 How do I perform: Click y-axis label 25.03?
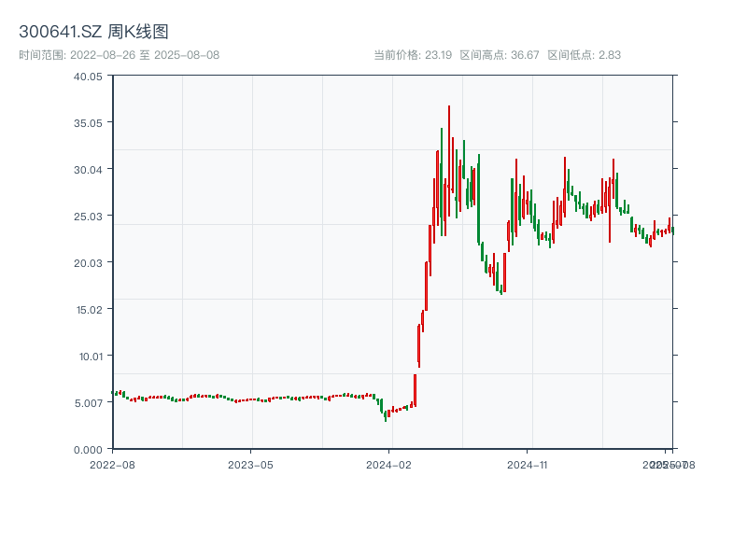(88, 217)
